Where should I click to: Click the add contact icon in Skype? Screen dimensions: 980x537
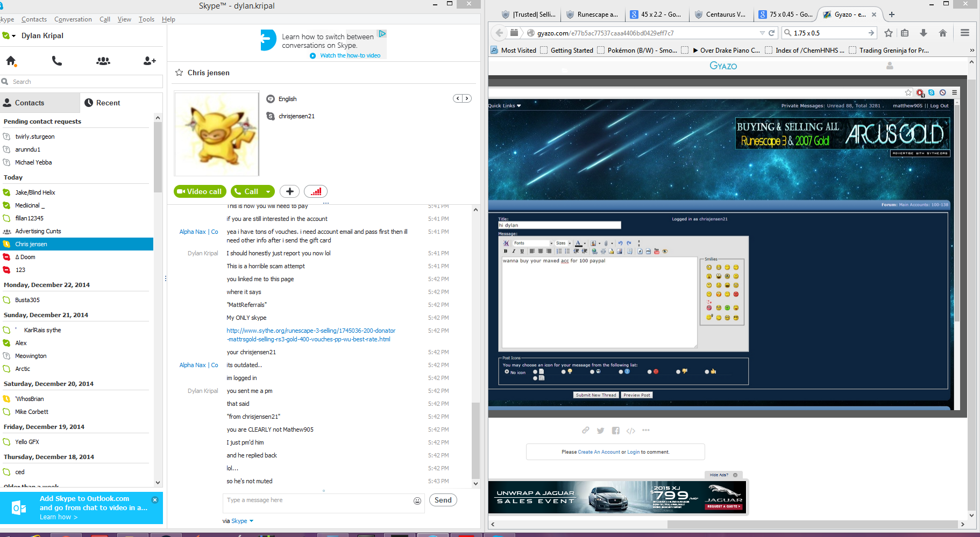(x=150, y=61)
